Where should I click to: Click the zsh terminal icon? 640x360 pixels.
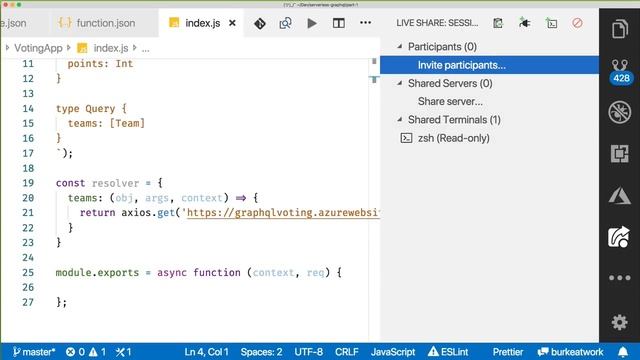pos(406,138)
